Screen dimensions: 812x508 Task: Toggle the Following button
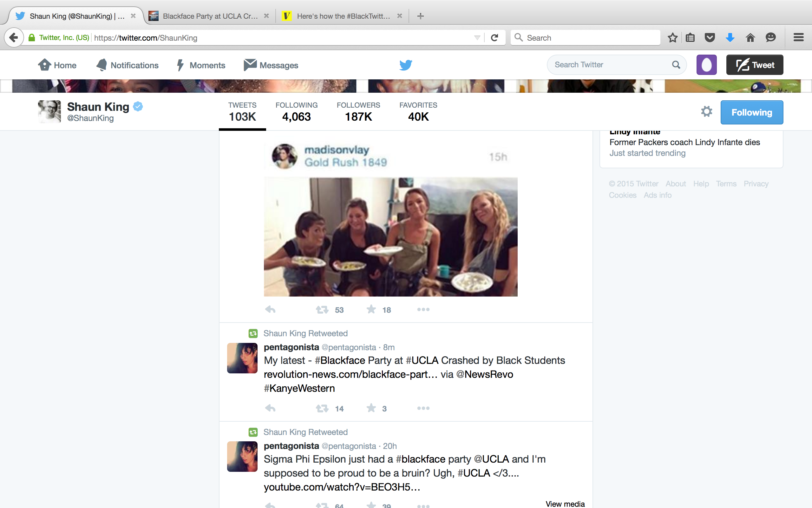point(752,112)
